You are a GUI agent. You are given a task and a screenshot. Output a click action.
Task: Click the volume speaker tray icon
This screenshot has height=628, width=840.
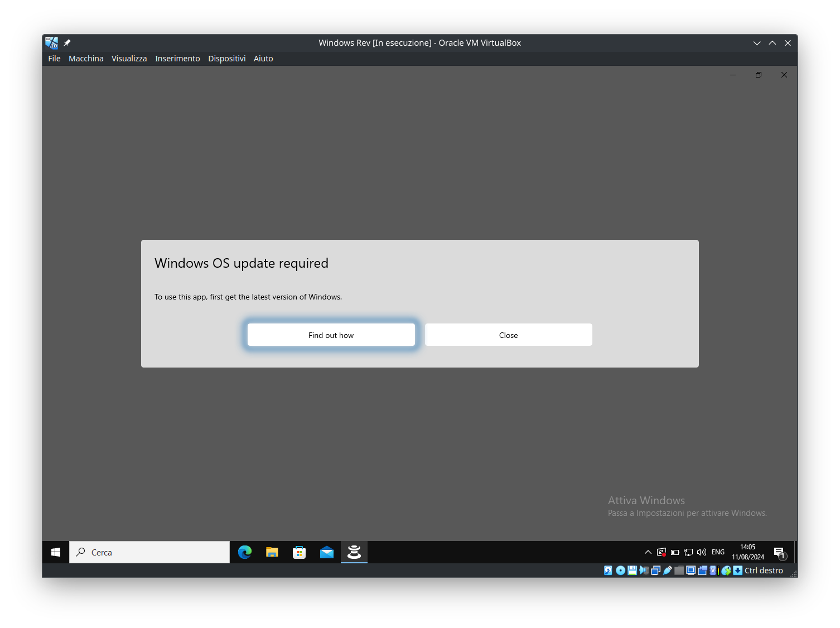(702, 552)
